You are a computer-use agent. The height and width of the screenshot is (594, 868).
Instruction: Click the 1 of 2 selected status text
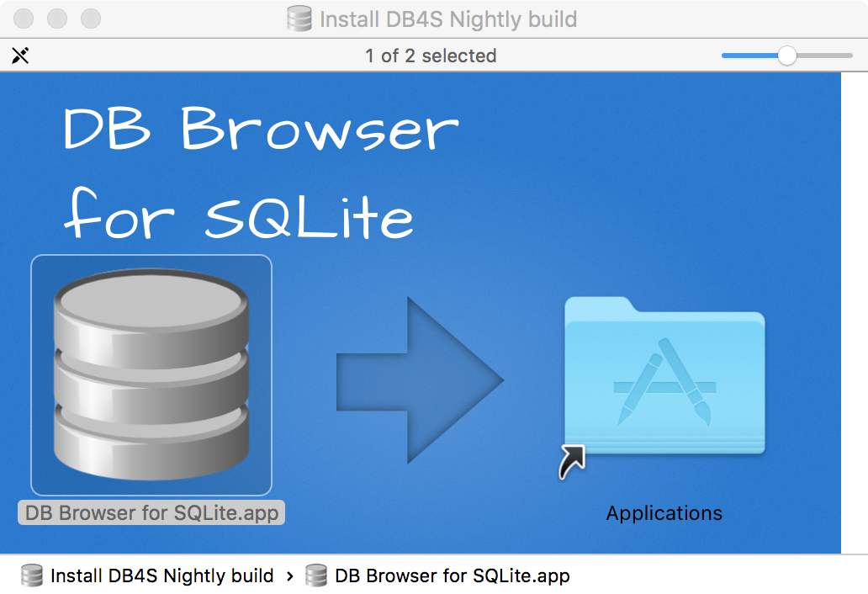click(x=431, y=56)
